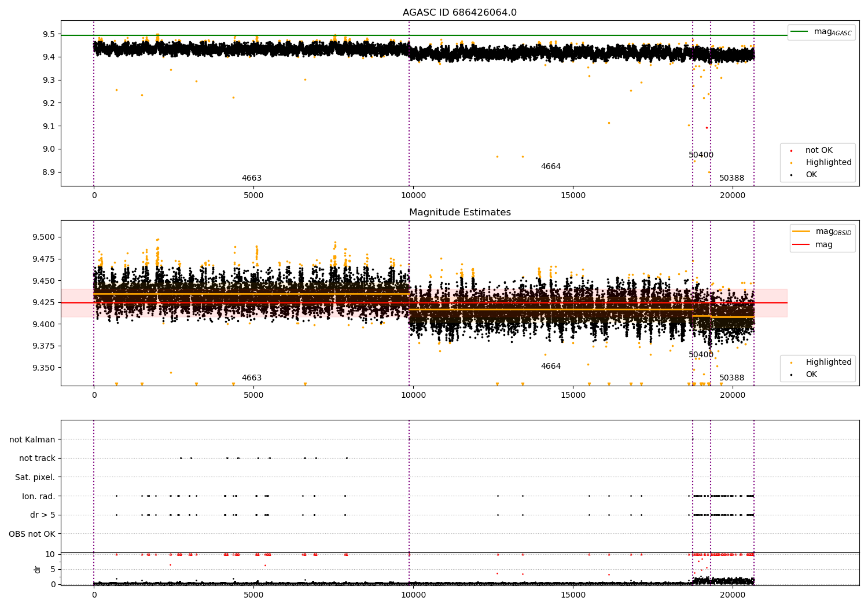
Task: Click x-axis tick 20000 under top plot
Action: click(733, 195)
